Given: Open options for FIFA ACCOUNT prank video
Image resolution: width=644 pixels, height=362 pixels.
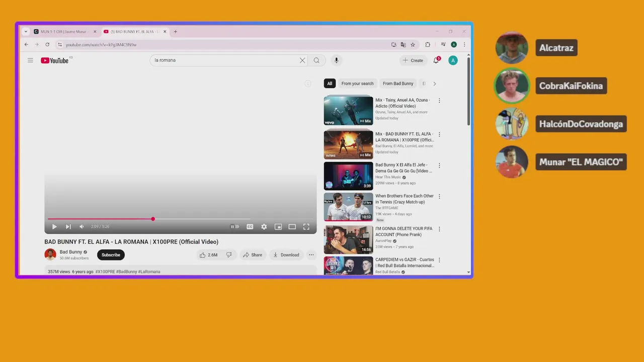Looking at the screenshot, I should click(x=439, y=229).
